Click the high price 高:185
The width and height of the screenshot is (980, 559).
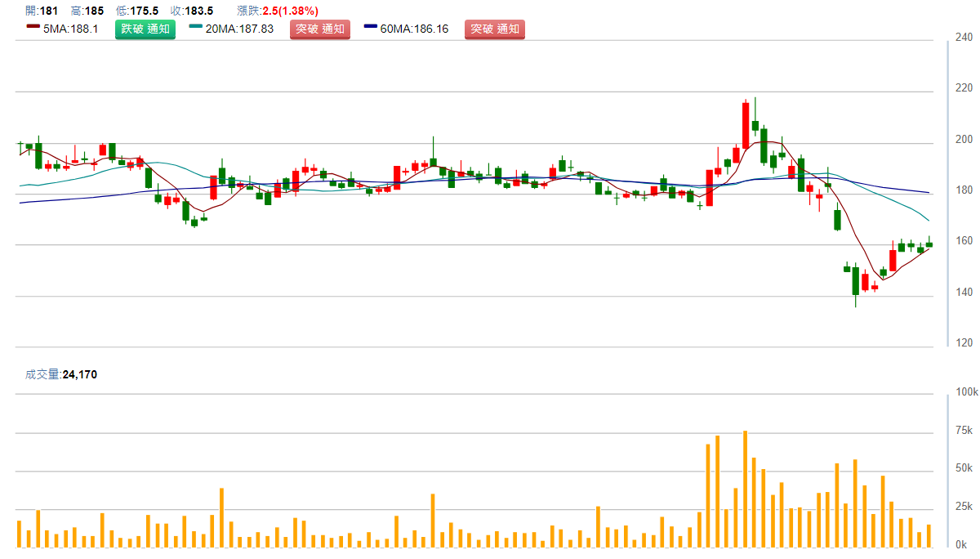pyautogui.click(x=87, y=11)
